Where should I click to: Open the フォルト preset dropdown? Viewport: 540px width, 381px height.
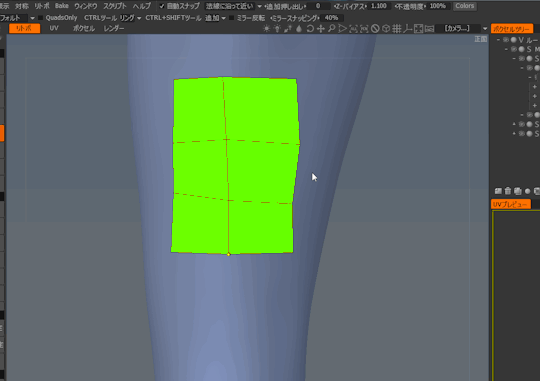[x=17, y=18]
